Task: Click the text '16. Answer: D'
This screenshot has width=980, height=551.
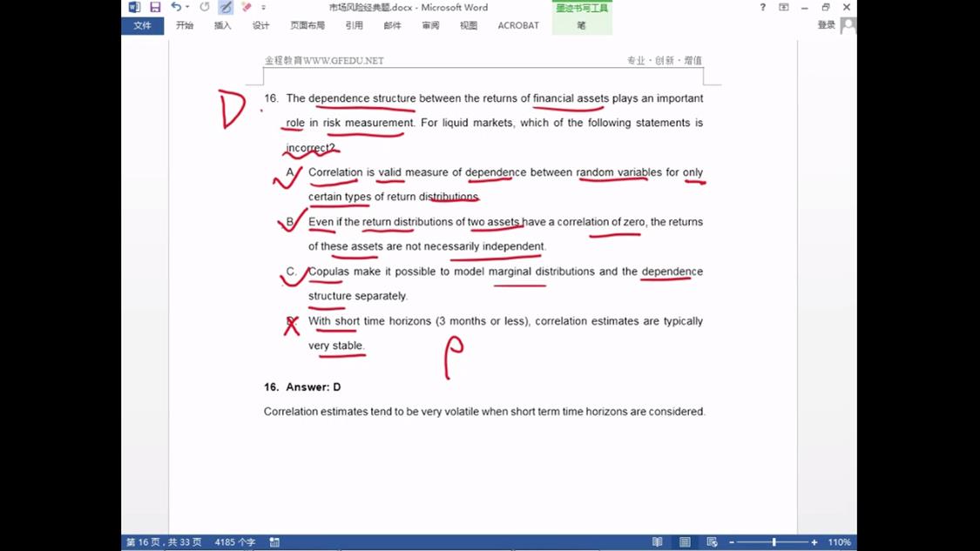Action: pos(302,387)
